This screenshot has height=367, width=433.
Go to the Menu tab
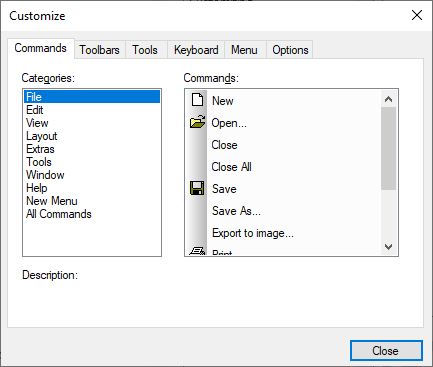click(x=244, y=50)
